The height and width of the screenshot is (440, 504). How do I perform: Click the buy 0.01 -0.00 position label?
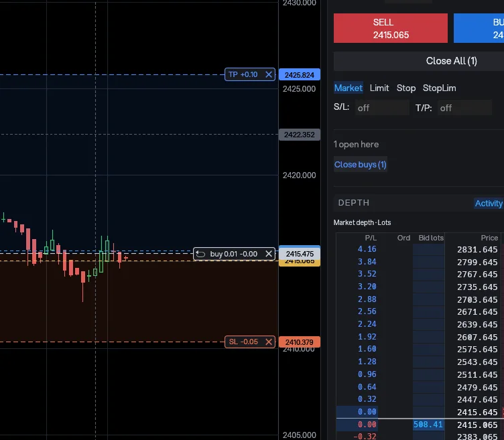[x=234, y=254]
